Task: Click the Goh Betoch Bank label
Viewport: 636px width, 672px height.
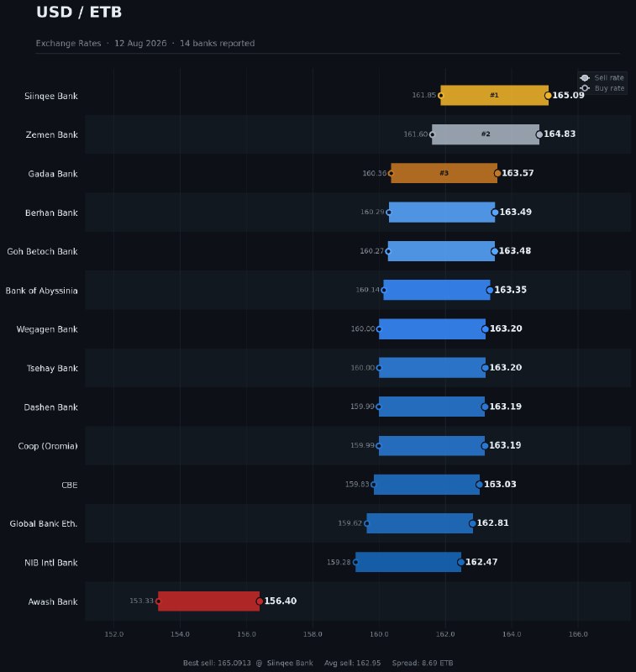Action: (x=42, y=251)
